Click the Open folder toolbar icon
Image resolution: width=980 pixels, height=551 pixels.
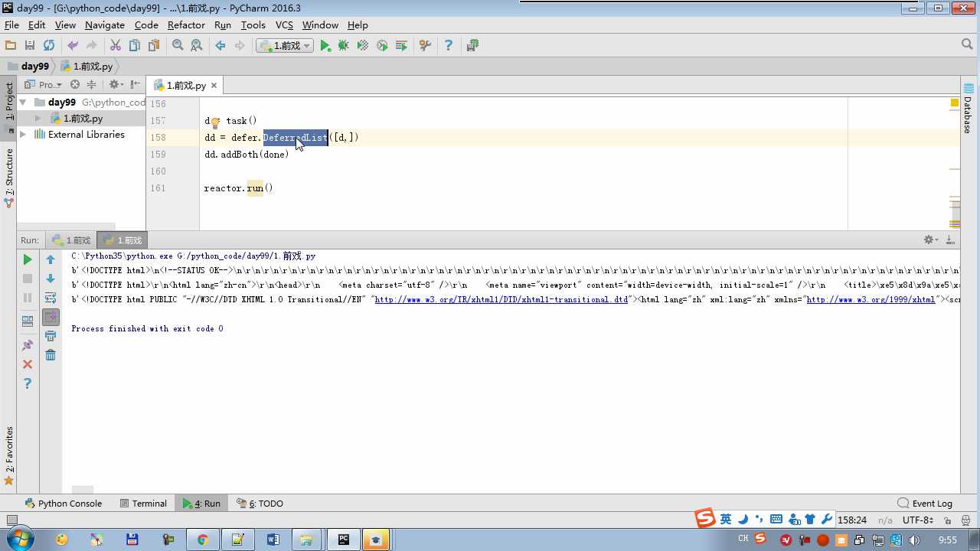coord(11,46)
